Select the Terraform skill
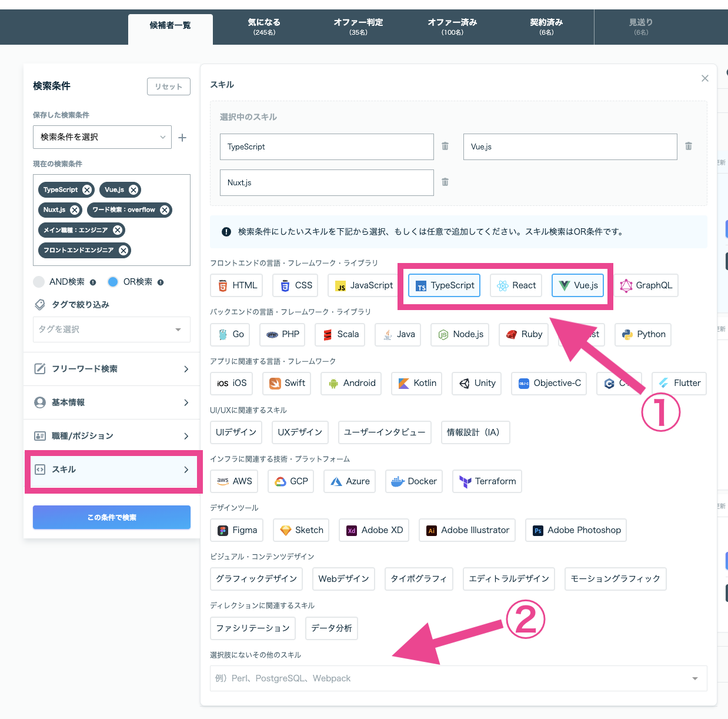Viewport: 728px width, 719px height. pos(487,481)
